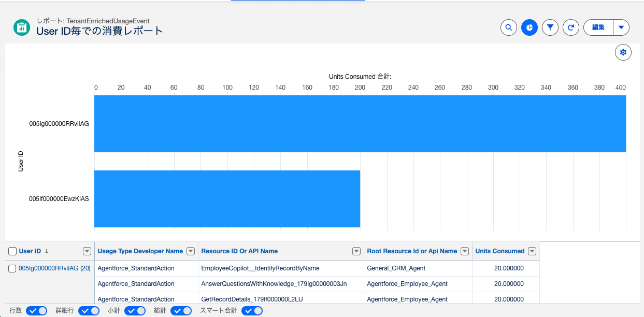Toggle the スマート合計 switch
Viewport: 644px width, 317px height.
coord(252,311)
